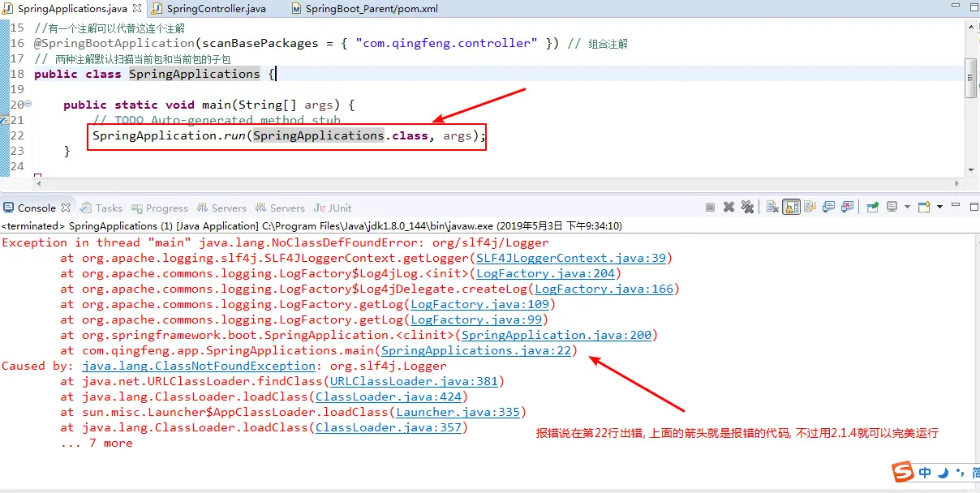Viewport: 980px width, 493px height.
Task: Click the terminated launch description line
Action: 312,226
